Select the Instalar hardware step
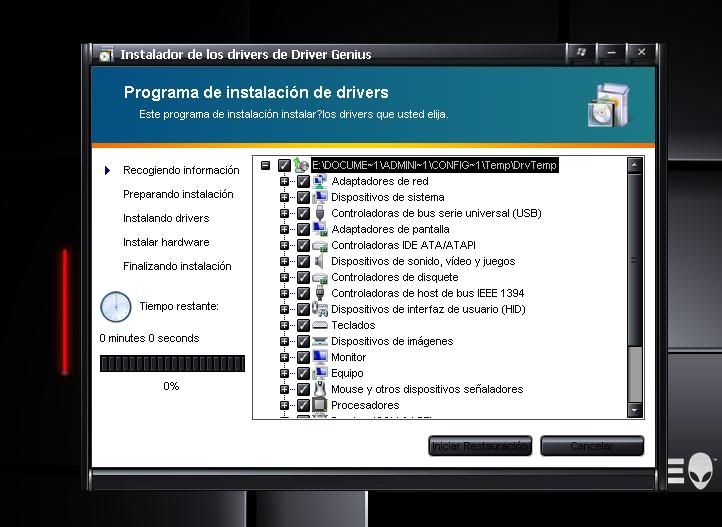Viewport: 722px width, 527px height. [166, 242]
